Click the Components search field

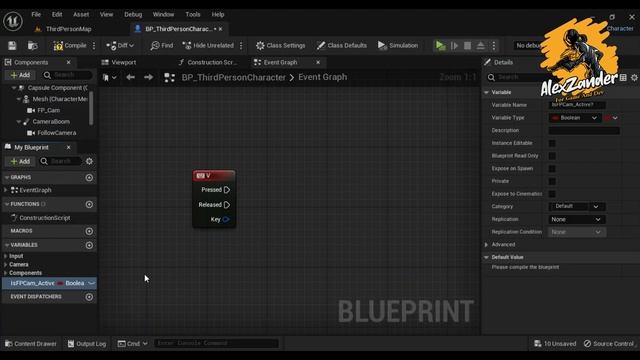(x=68, y=75)
